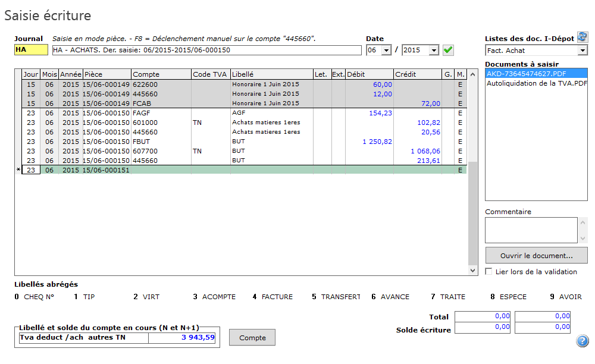Open the blue help question mark icon

[x=582, y=341]
